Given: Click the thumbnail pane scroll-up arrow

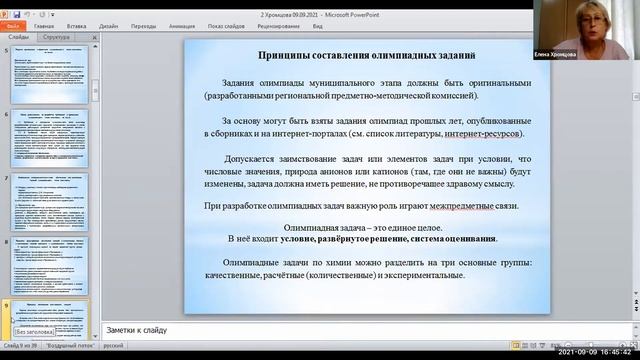Looking at the screenshot, I should [x=96, y=47].
